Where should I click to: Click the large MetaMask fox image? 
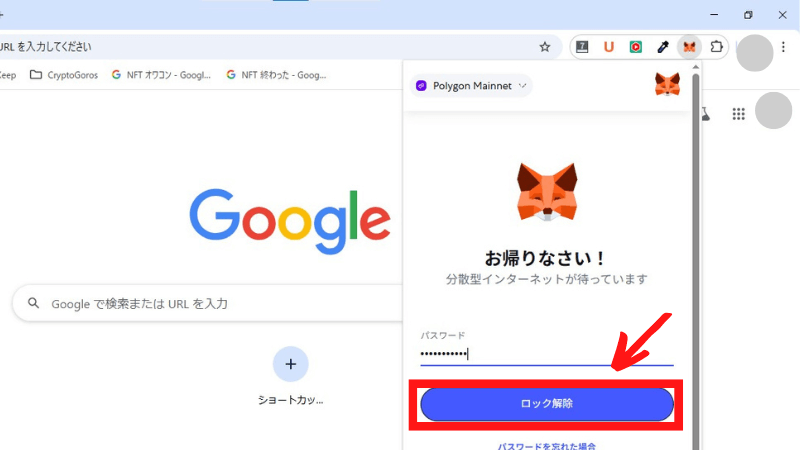[x=547, y=192]
